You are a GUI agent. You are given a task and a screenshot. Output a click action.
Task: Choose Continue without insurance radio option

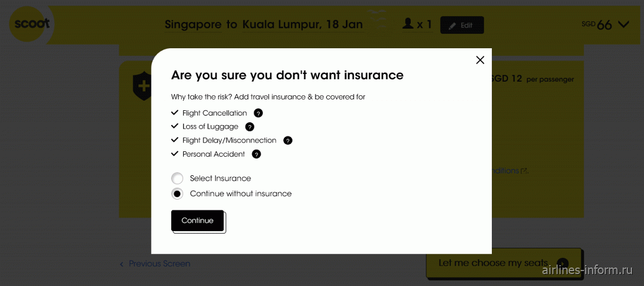(177, 194)
